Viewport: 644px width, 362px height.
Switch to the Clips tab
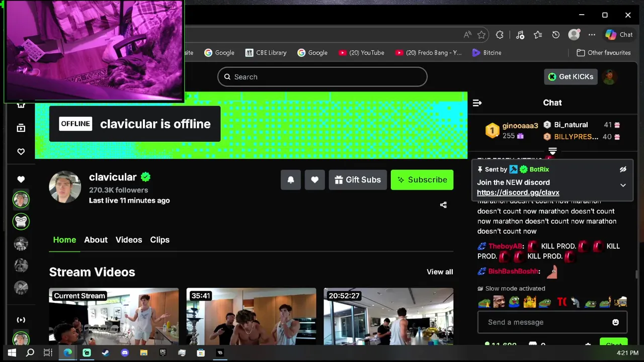click(159, 240)
